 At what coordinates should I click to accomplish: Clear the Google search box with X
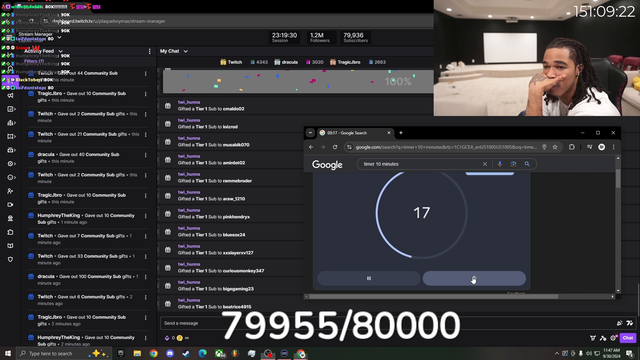click(484, 164)
